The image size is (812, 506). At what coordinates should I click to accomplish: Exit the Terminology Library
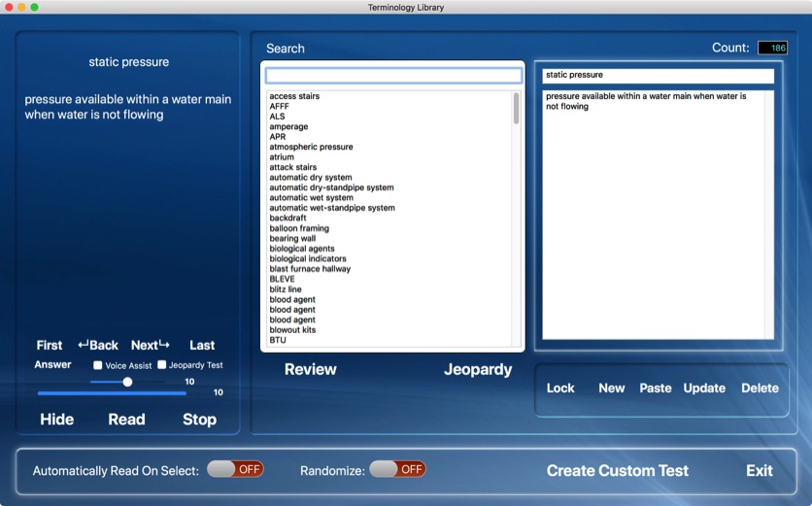[760, 470]
